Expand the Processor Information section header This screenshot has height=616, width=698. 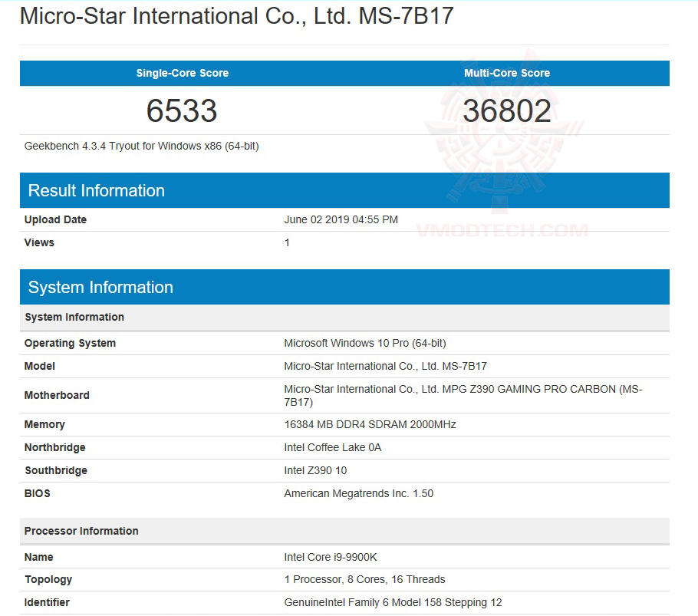pos(81,531)
